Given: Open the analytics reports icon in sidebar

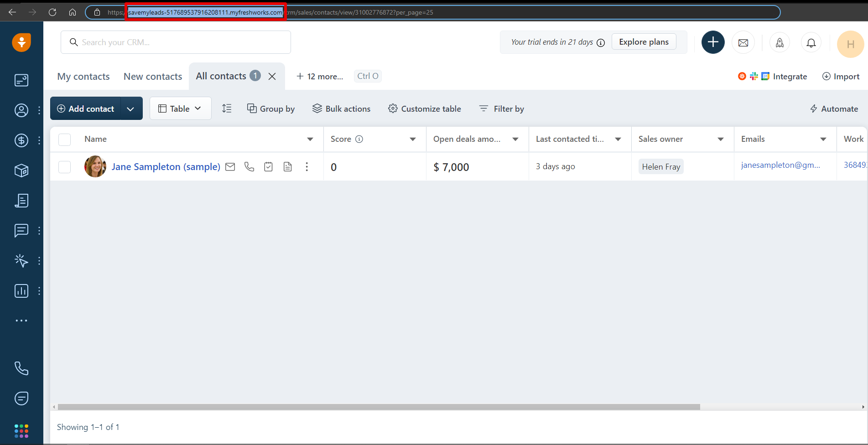Looking at the screenshot, I should click(x=21, y=291).
